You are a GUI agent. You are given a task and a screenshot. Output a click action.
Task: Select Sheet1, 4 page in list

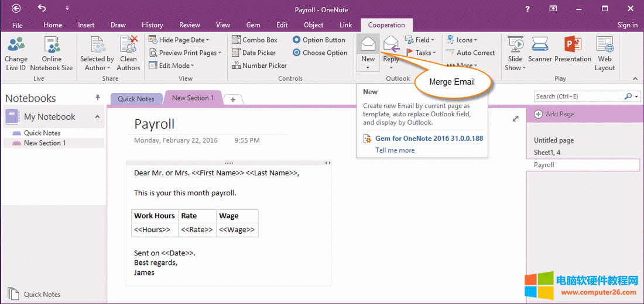547,153
